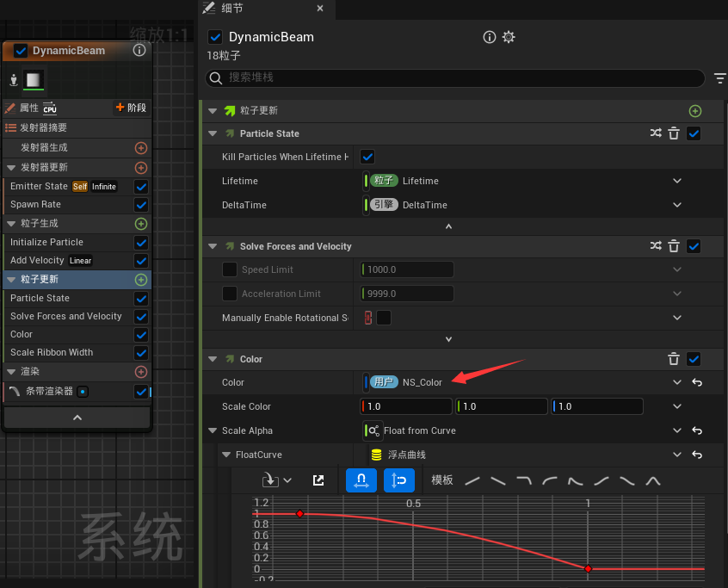This screenshot has height=588, width=728.
Task: Toggle Add Velocity module checkbox
Action: [141, 261]
